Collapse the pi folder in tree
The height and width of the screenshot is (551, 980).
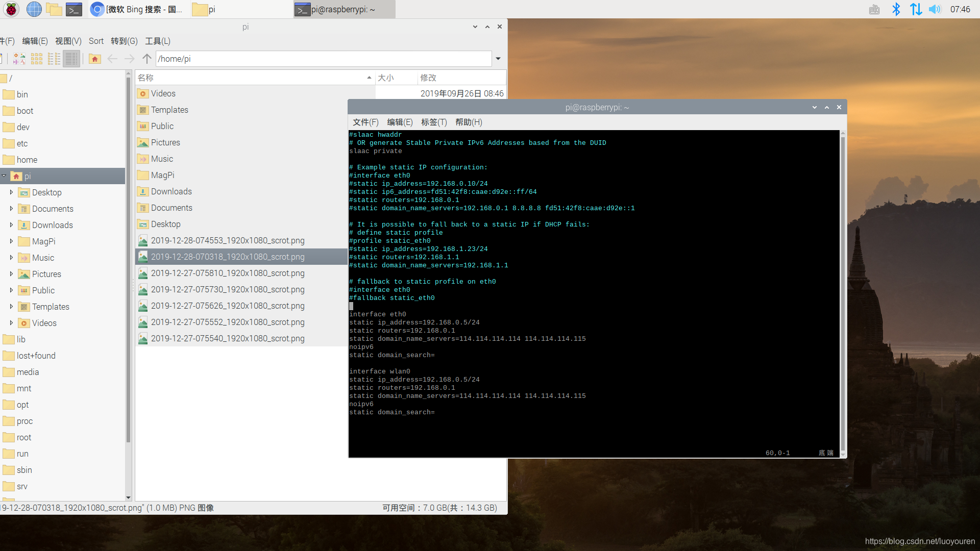click(x=4, y=176)
